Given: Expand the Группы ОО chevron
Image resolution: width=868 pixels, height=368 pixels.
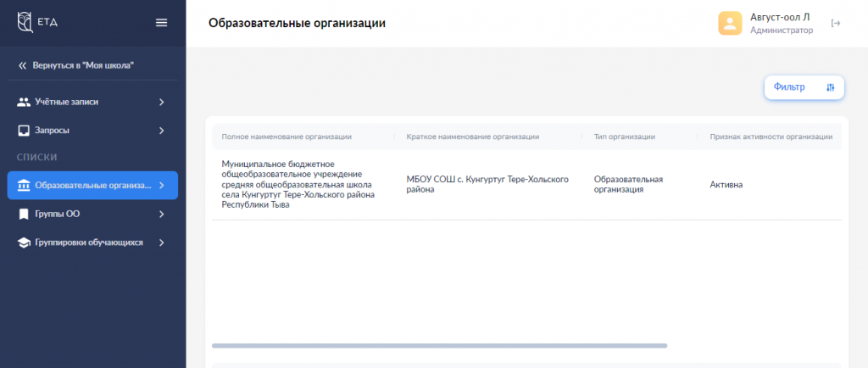Looking at the screenshot, I should coord(161,214).
